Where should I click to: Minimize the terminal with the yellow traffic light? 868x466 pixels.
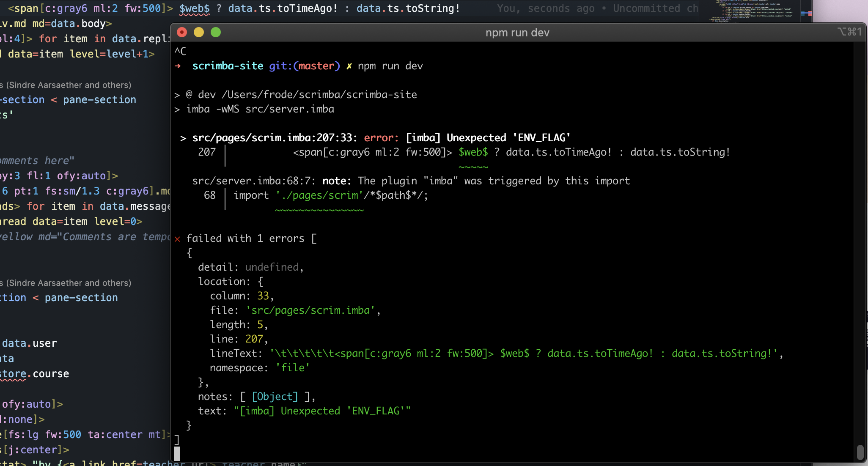coord(199,32)
